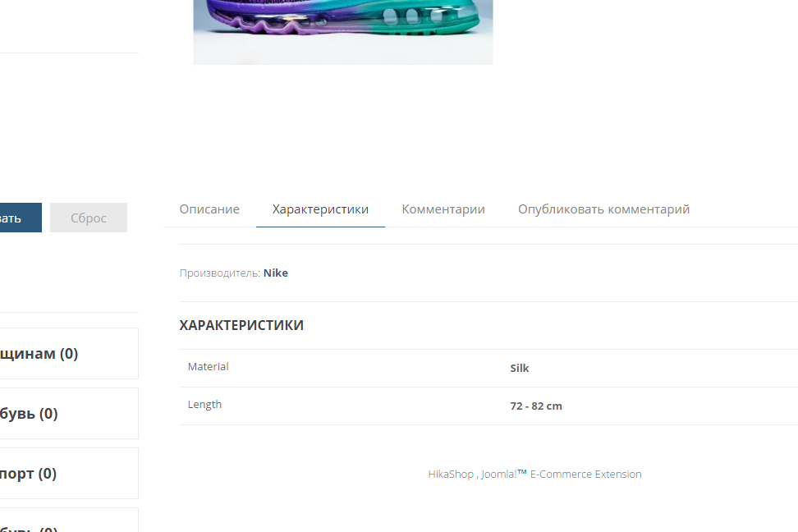Click the 72 - 82 cm value

click(536, 406)
